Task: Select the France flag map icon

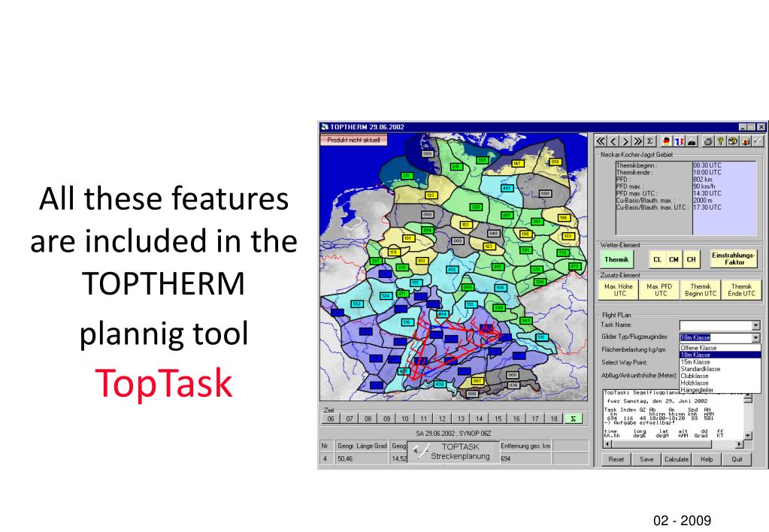Action: (x=679, y=141)
